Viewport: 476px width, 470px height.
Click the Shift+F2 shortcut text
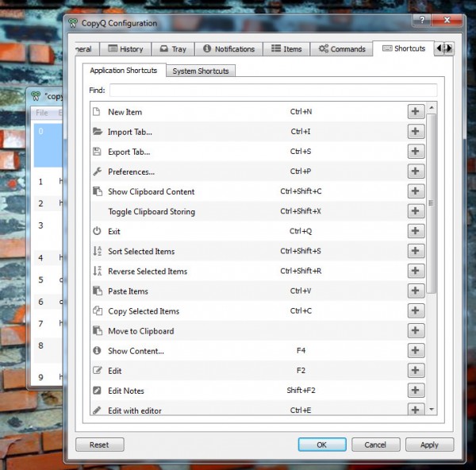[301, 390]
